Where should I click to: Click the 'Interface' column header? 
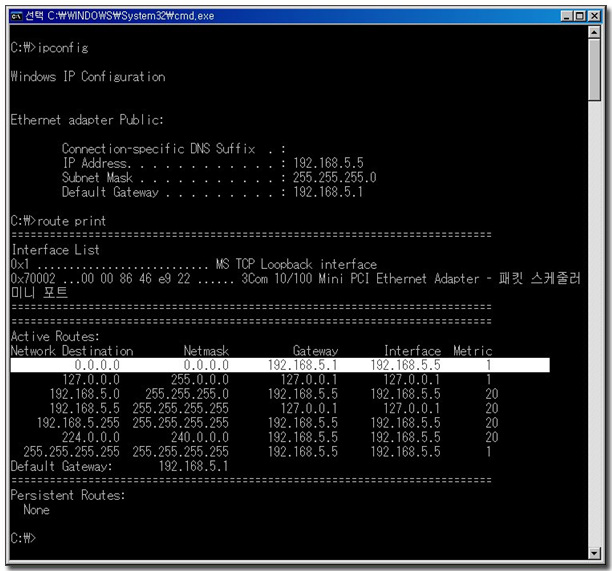click(413, 351)
